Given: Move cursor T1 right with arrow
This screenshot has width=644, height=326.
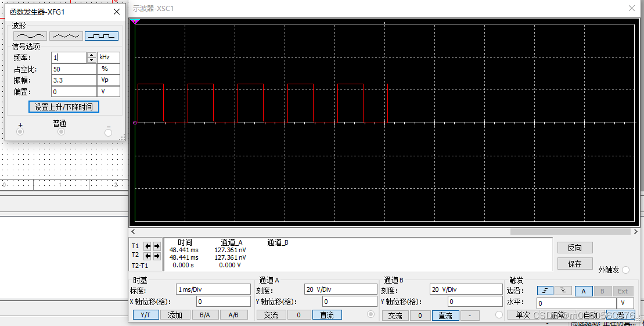Looking at the screenshot, I should click(x=156, y=246).
